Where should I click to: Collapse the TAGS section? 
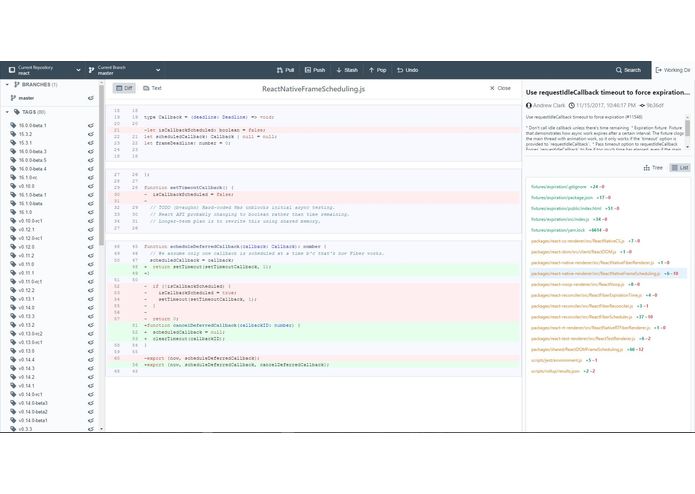coord(7,112)
